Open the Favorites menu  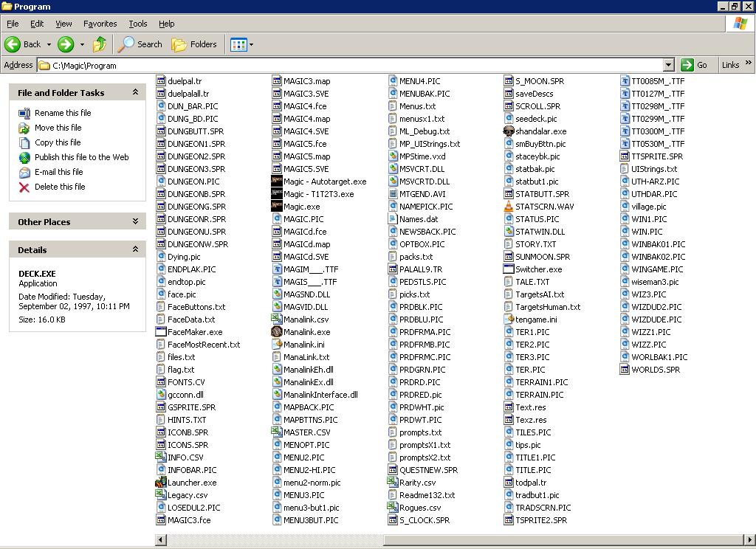coord(100,24)
